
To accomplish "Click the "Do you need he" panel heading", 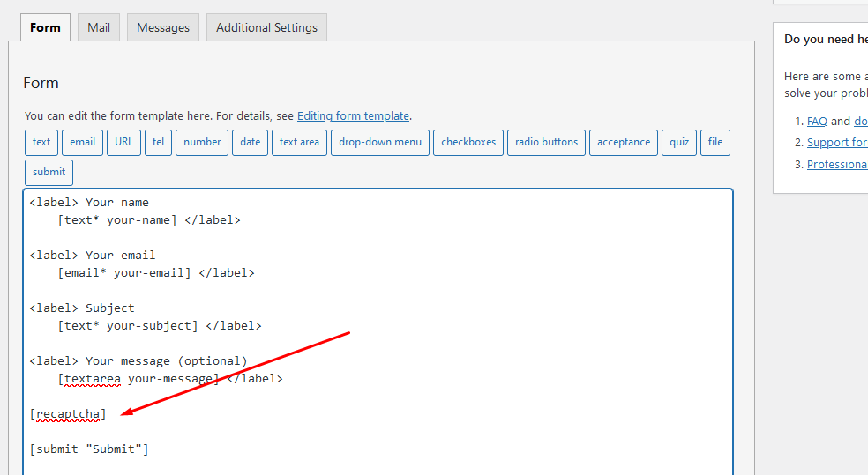I will [x=826, y=40].
